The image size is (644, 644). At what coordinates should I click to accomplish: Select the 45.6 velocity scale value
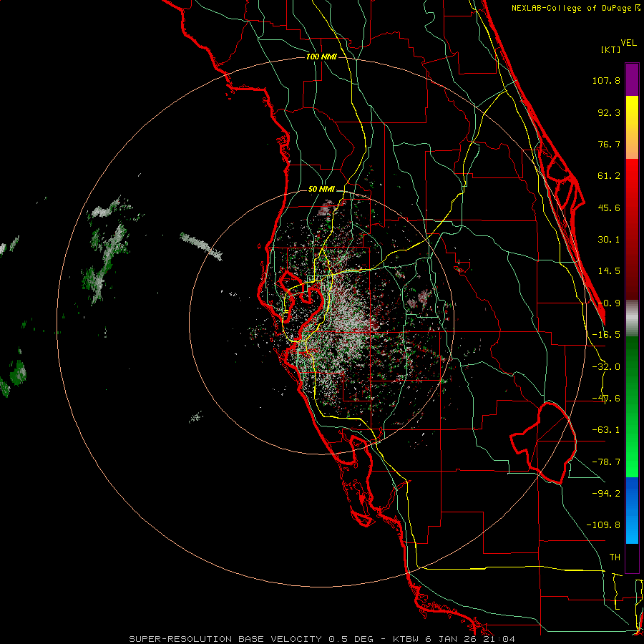pyautogui.click(x=609, y=208)
